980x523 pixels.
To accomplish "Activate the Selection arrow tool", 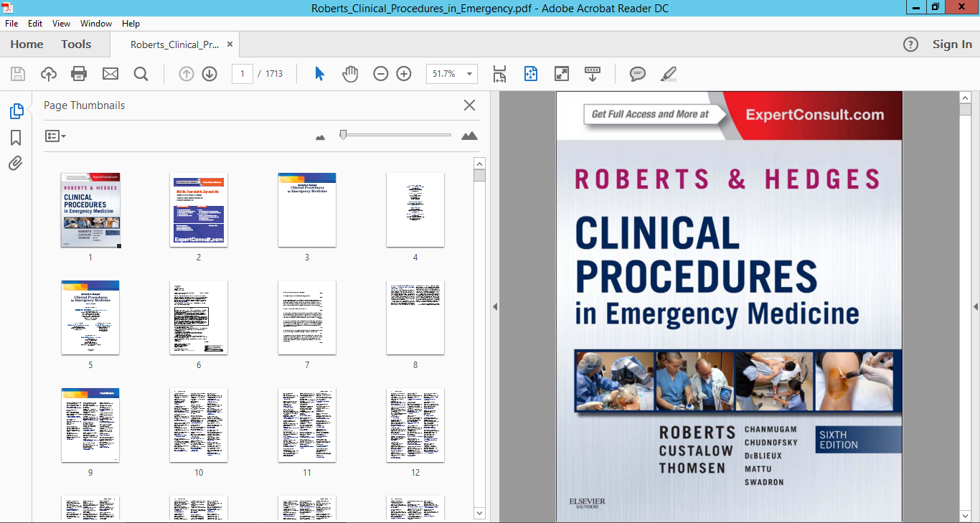I will [x=320, y=74].
